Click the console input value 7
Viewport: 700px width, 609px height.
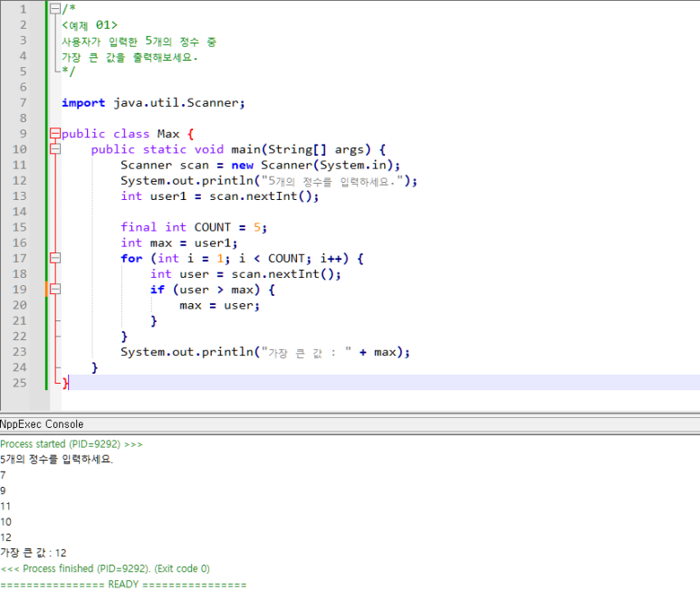3,475
